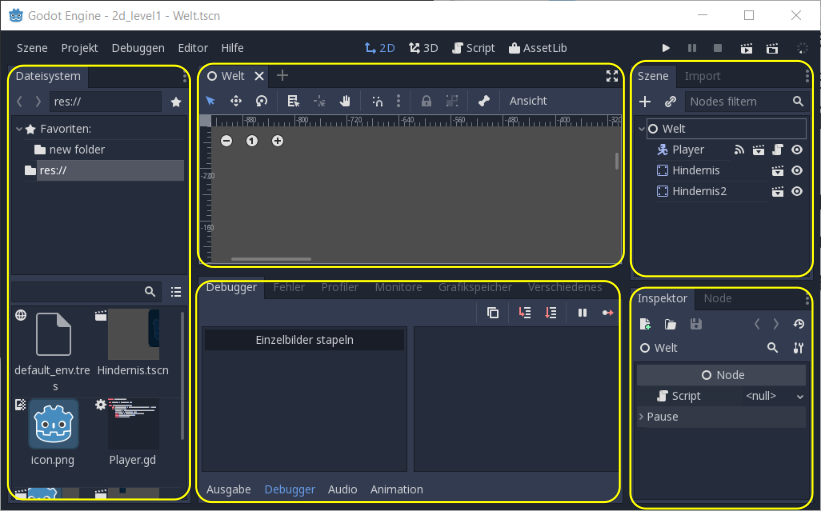
Task: Open Inspector object history icon
Action: [798, 324]
